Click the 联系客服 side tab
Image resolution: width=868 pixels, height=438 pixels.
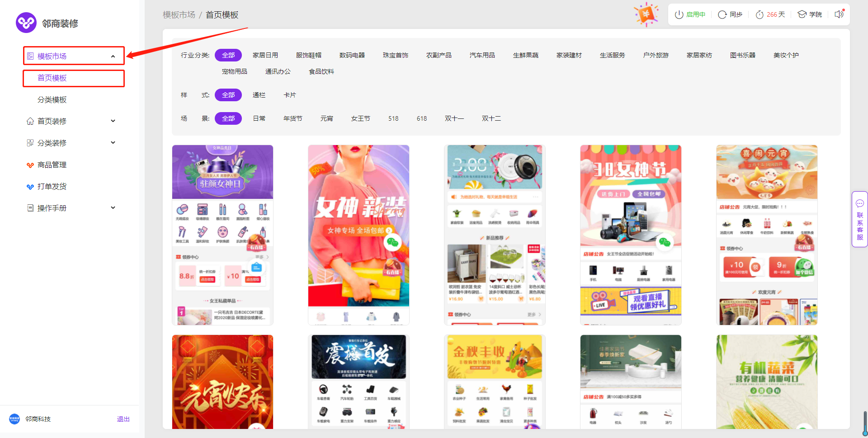(x=860, y=219)
